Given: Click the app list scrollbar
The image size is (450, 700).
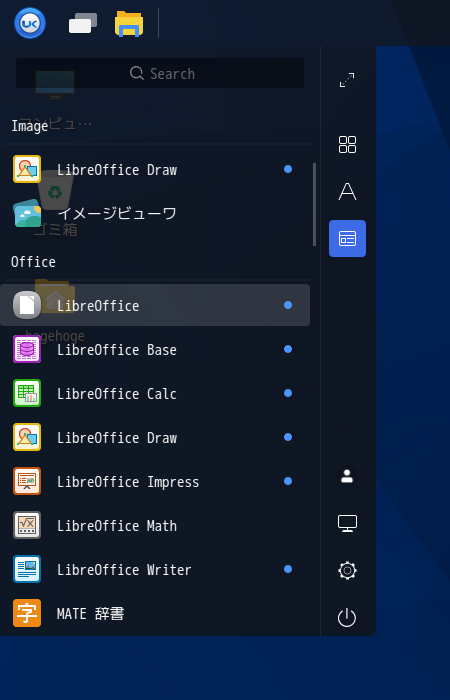Looking at the screenshot, I should [314, 204].
